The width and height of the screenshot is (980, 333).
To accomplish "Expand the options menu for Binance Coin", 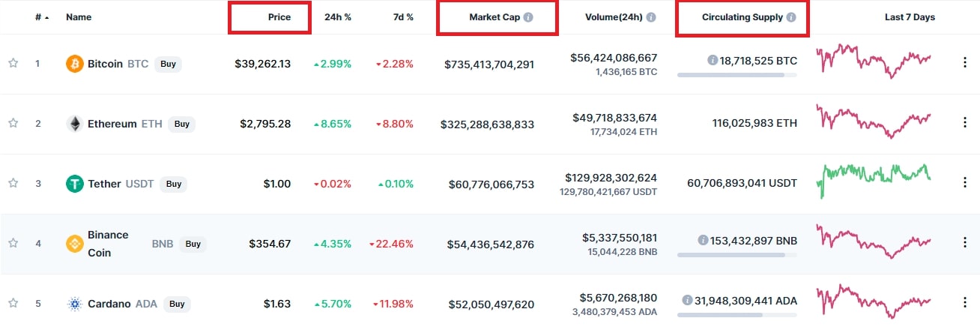I will (965, 243).
